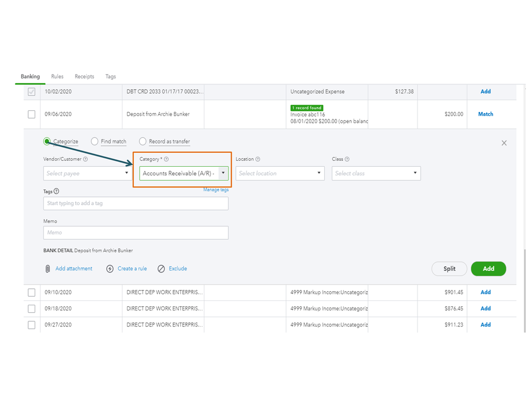Select the Find match radio button

[95, 142]
